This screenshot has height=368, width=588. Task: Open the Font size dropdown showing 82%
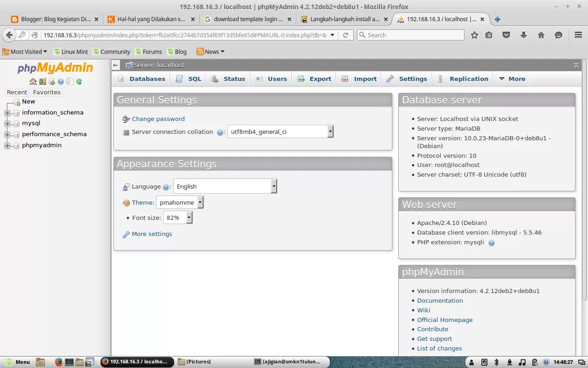[x=178, y=218]
